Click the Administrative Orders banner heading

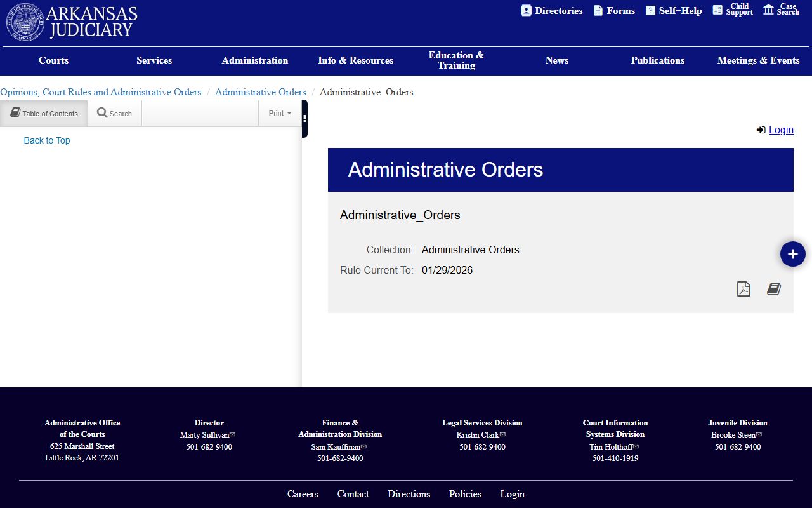(445, 170)
